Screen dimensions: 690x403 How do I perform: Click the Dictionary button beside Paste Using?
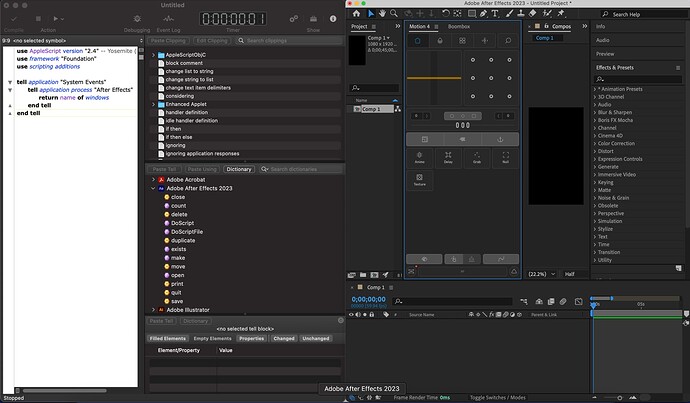[x=239, y=169]
